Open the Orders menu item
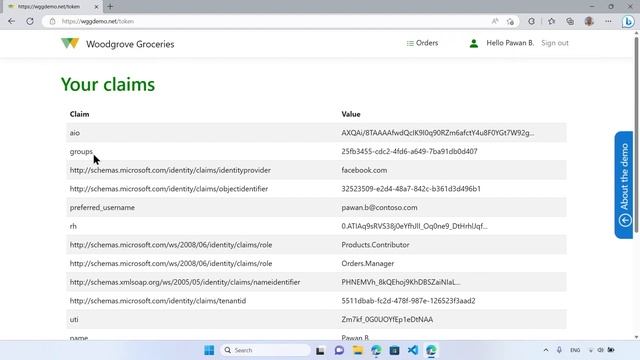Image resolution: width=640 pixels, height=360 pixels. [422, 43]
